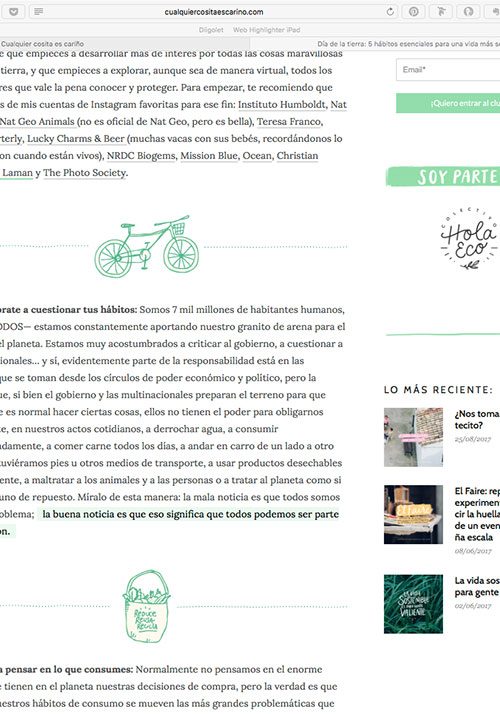Click the Email input field
This screenshot has height=714, width=500.
point(448,70)
